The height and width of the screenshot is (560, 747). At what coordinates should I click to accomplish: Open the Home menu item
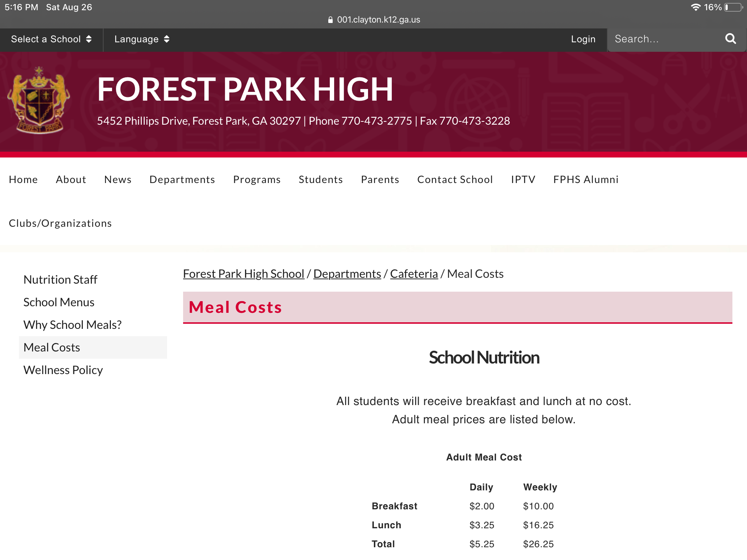tap(23, 179)
